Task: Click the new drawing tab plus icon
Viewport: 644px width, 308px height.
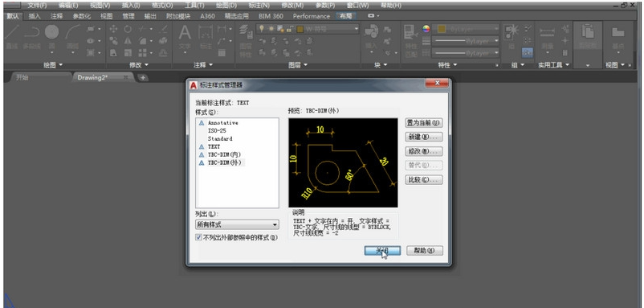Action: coord(142,77)
